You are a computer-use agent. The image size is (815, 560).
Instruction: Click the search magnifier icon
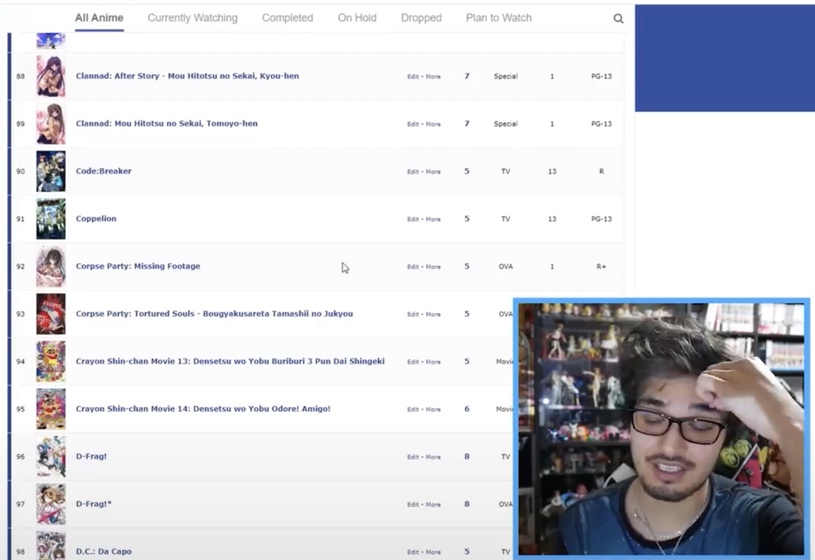pos(618,19)
